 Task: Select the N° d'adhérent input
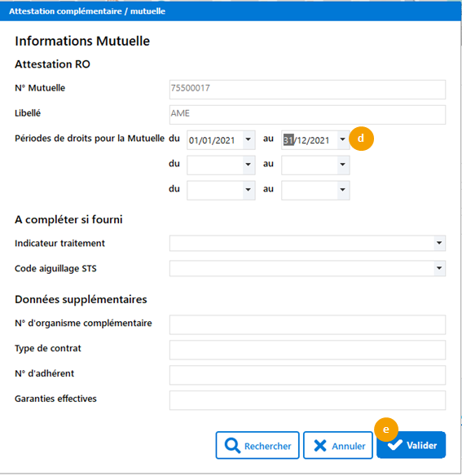[x=307, y=375]
